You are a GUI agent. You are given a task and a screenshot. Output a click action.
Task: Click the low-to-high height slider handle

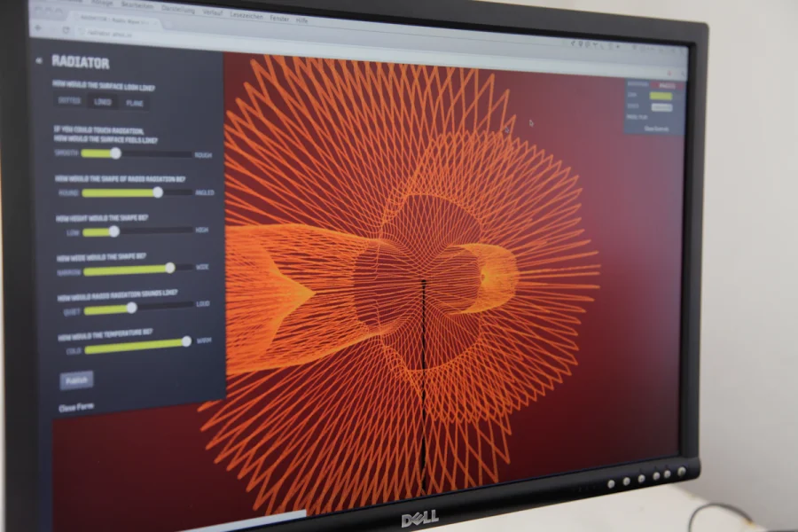point(113,231)
